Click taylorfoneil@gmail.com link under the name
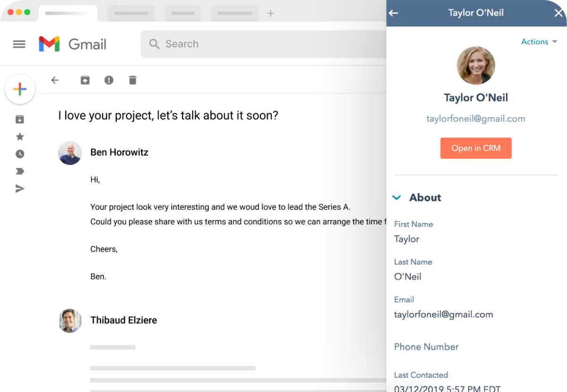 [x=476, y=119]
